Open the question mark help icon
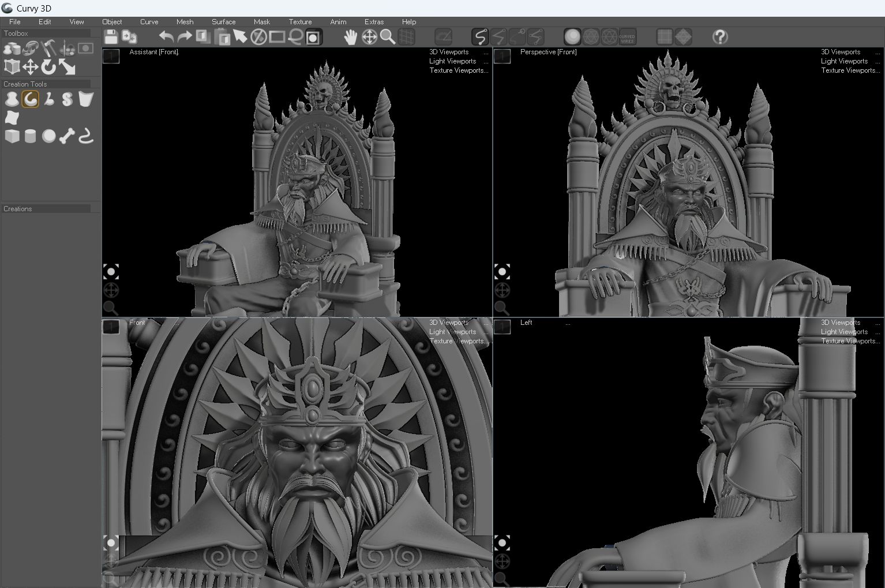This screenshot has width=885, height=588. 720,37
